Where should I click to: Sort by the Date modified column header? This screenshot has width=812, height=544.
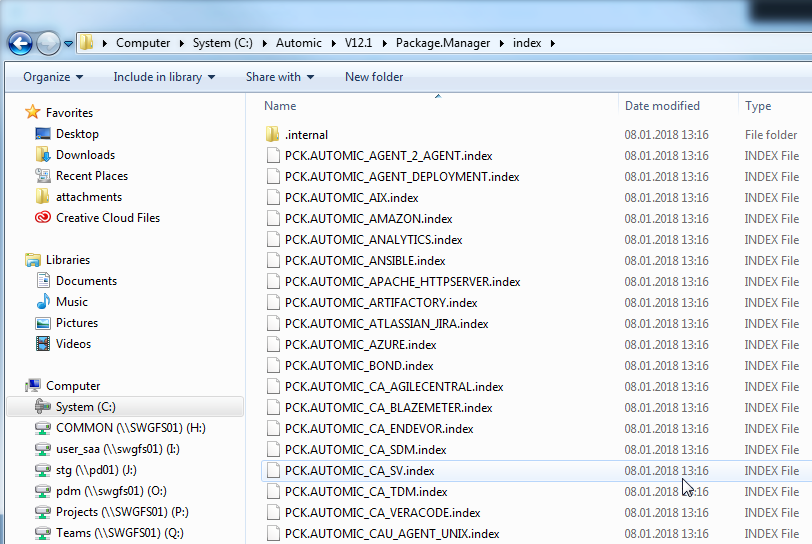tap(662, 106)
